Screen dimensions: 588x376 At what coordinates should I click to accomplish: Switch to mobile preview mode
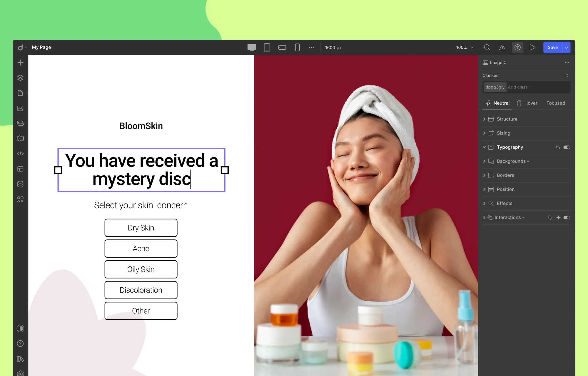coord(297,47)
